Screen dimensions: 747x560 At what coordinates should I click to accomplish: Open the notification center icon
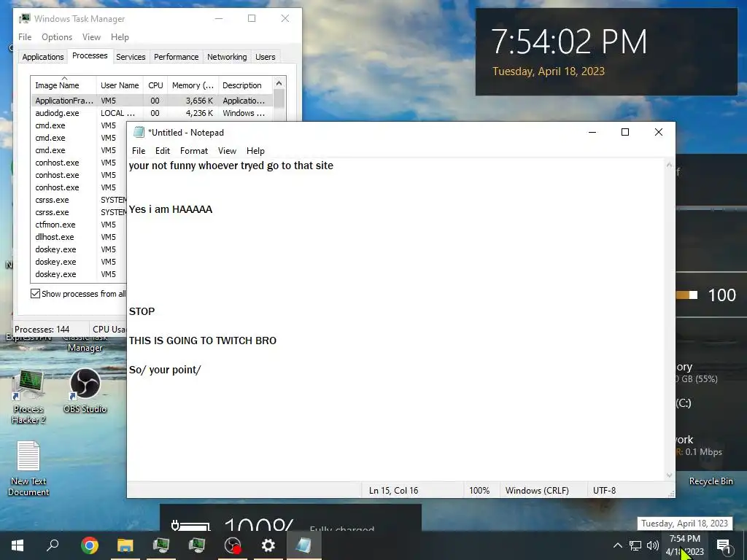[724, 546]
